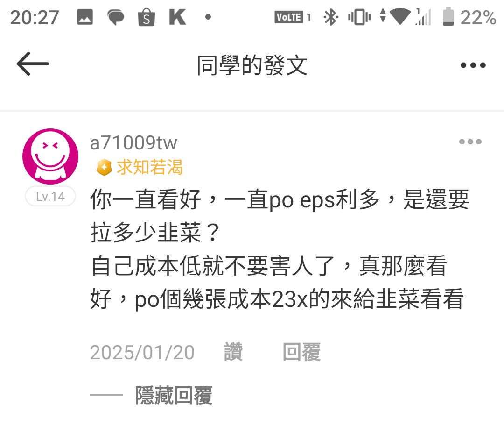Open the page's three-dot menu in the header
The image size is (504, 426).
473,65
